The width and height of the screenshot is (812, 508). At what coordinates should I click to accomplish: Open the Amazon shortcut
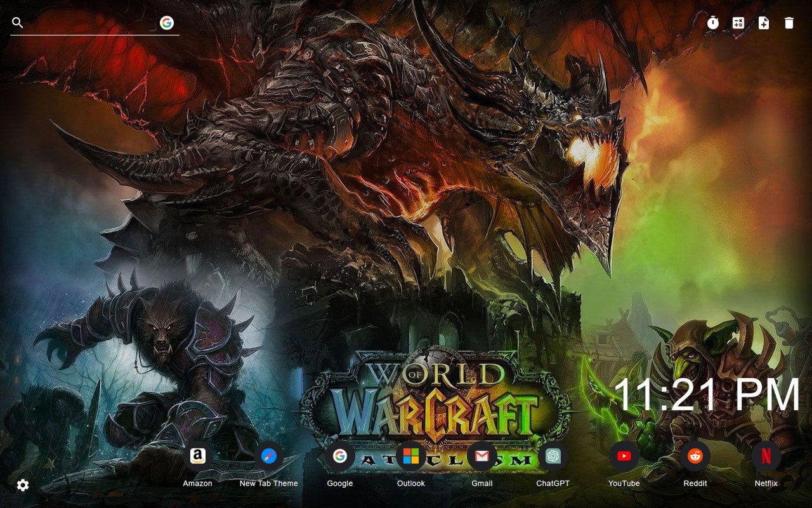point(198,455)
